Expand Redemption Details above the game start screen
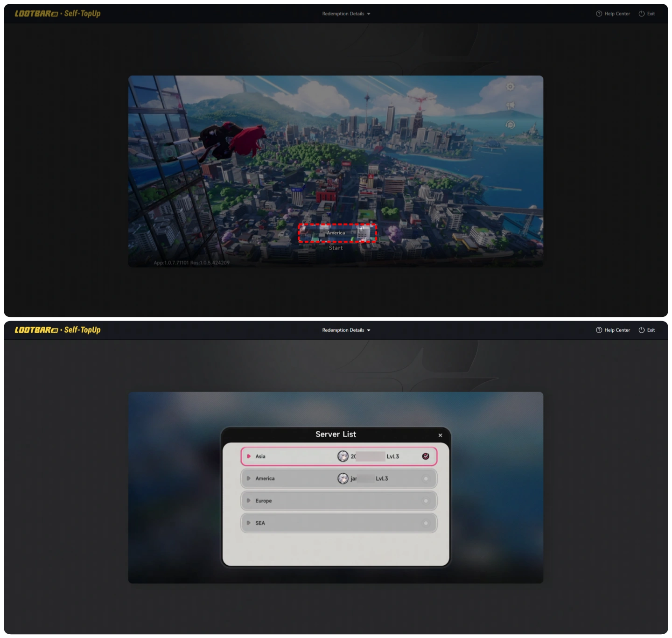Image resolution: width=672 pixels, height=638 pixels. [346, 14]
